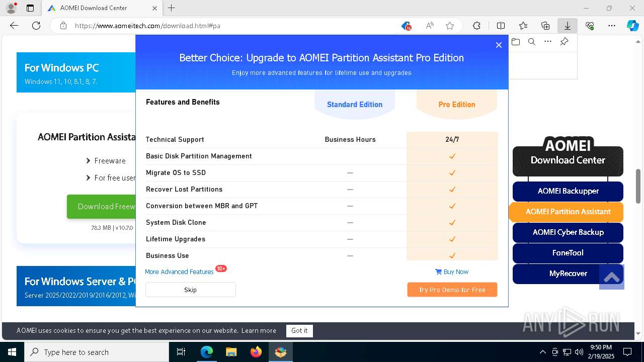
Task: Click Migrate OS to SSD row
Action: point(321,172)
